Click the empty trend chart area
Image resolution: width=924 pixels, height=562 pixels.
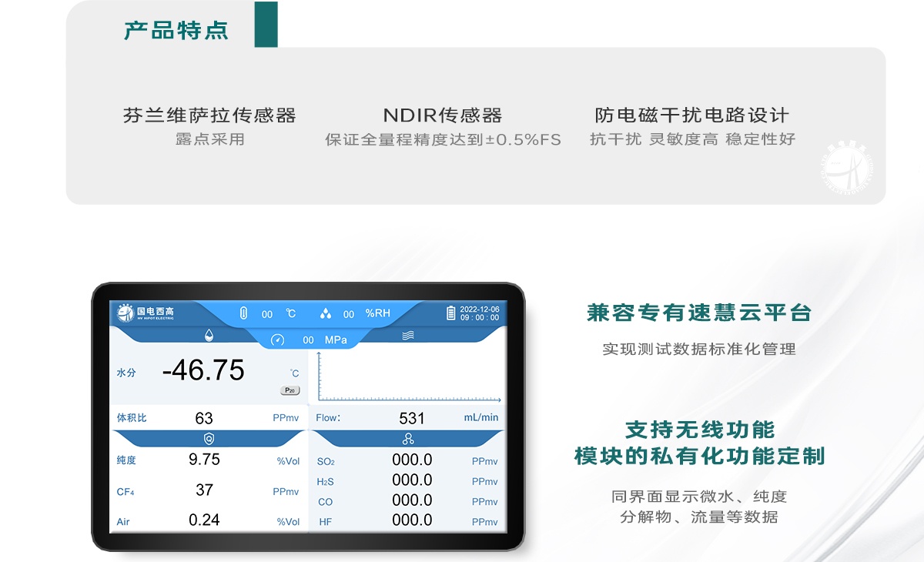(x=408, y=376)
